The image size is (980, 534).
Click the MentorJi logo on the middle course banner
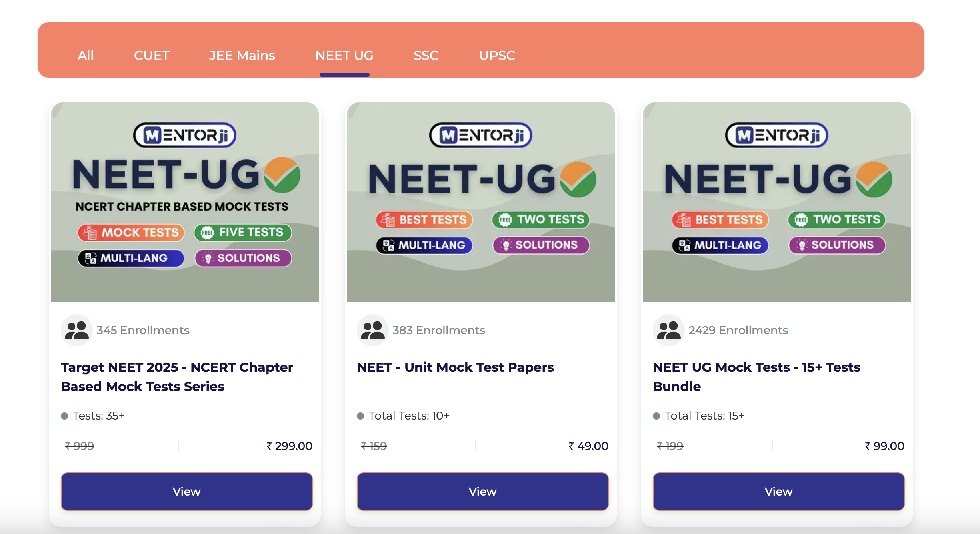pos(481,135)
